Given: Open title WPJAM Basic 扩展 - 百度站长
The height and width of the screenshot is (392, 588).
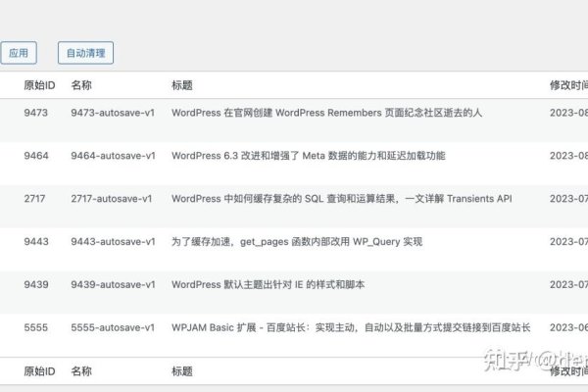Looking at the screenshot, I should (x=351, y=328).
